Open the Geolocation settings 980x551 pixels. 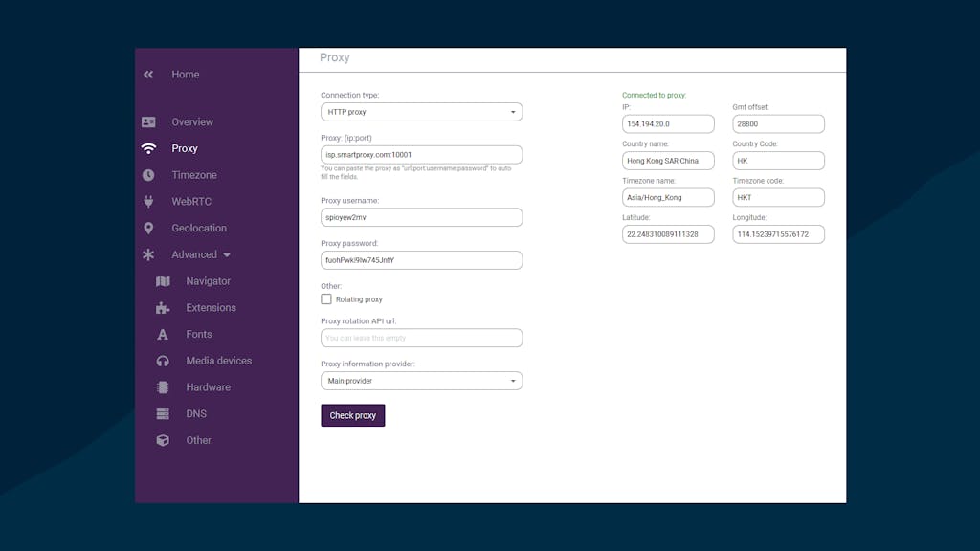tap(199, 228)
